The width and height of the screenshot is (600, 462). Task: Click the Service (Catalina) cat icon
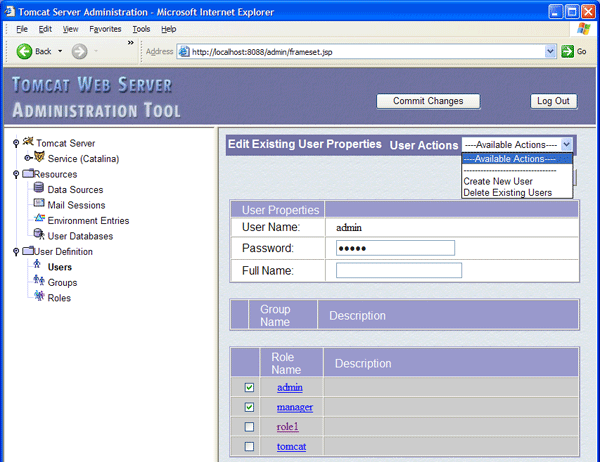tap(39, 158)
